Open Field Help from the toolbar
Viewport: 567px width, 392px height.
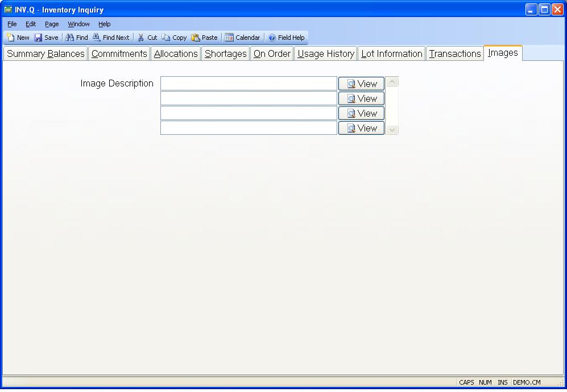[272, 38]
